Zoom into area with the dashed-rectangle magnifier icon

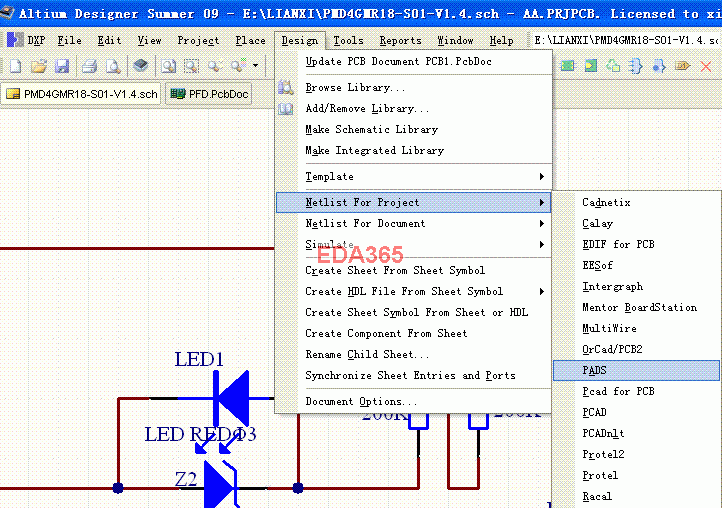pos(192,66)
